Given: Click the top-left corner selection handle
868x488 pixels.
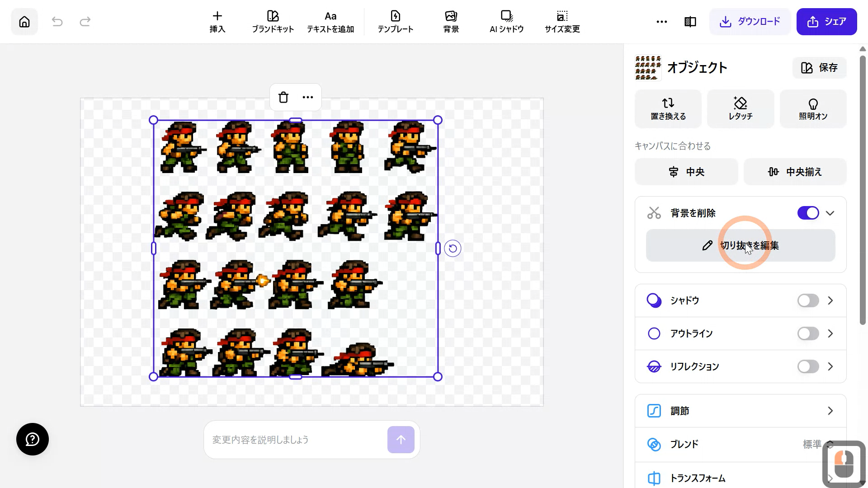Looking at the screenshot, I should (x=153, y=120).
